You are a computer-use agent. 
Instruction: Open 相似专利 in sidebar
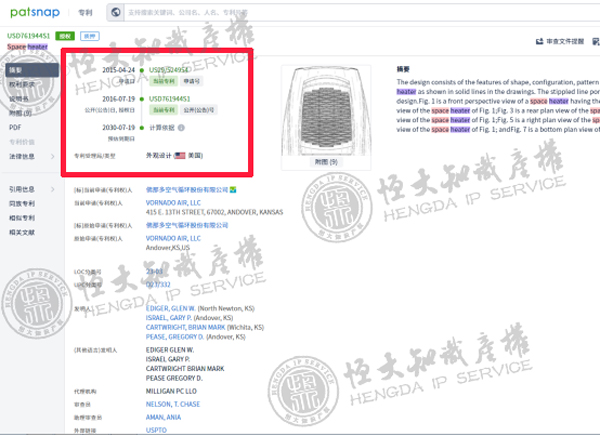coord(22,218)
